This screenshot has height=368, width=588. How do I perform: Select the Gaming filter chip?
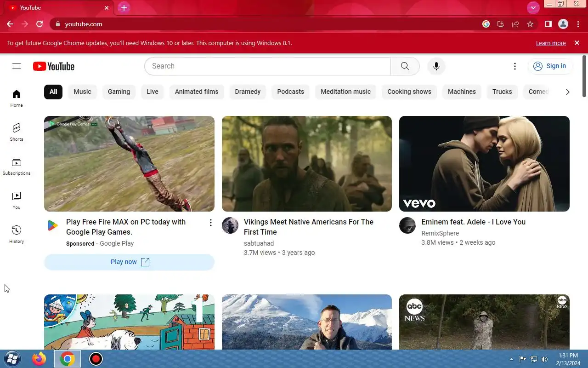coord(119,92)
